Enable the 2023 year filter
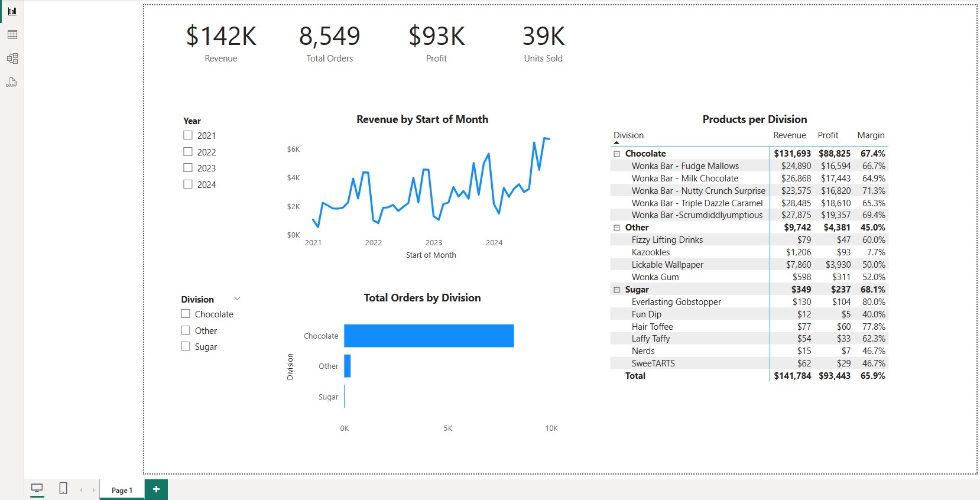The image size is (980, 500). [188, 168]
